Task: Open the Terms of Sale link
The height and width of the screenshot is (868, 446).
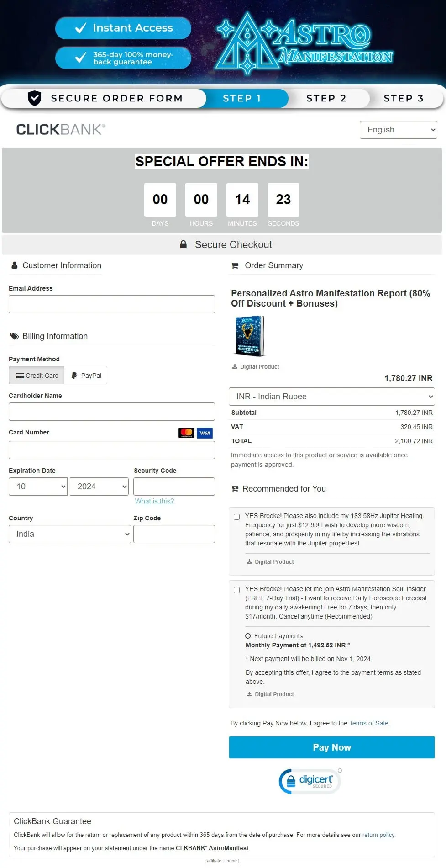Action: pos(369,723)
